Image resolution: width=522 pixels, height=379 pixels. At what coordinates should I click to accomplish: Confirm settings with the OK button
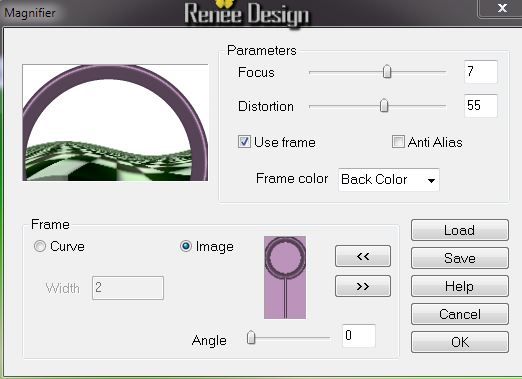tap(460, 342)
